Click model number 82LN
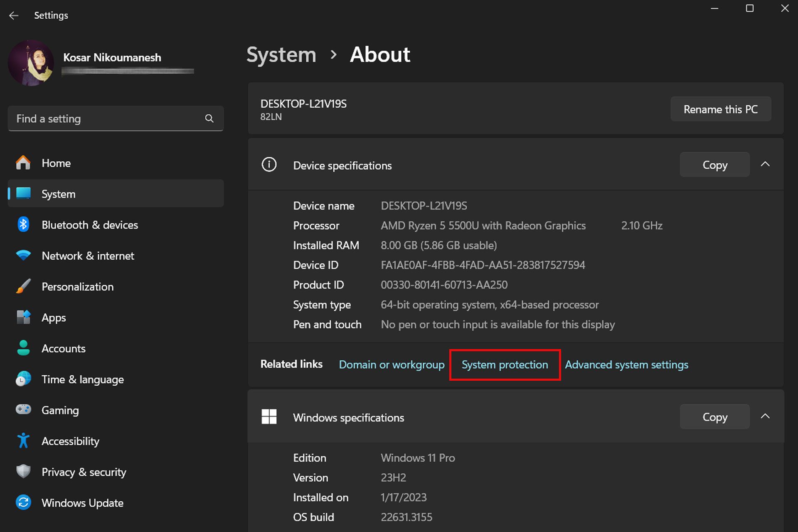 point(271,117)
